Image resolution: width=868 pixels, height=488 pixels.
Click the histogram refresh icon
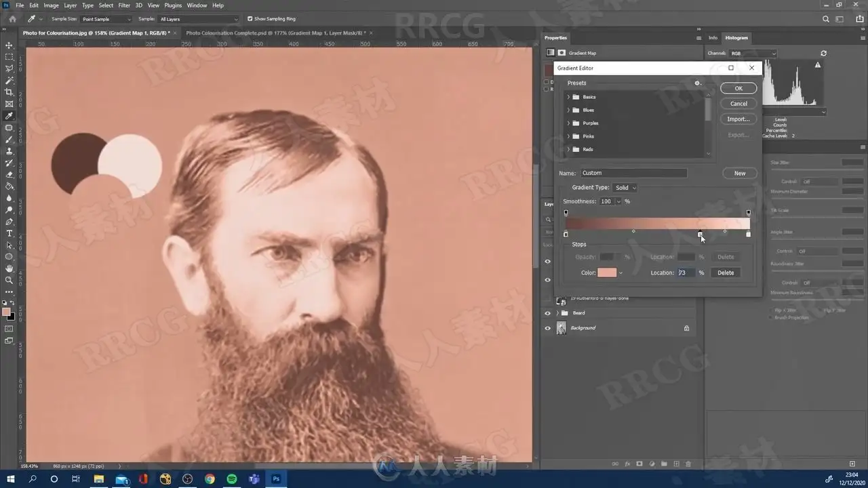click(x=823, y=53)
